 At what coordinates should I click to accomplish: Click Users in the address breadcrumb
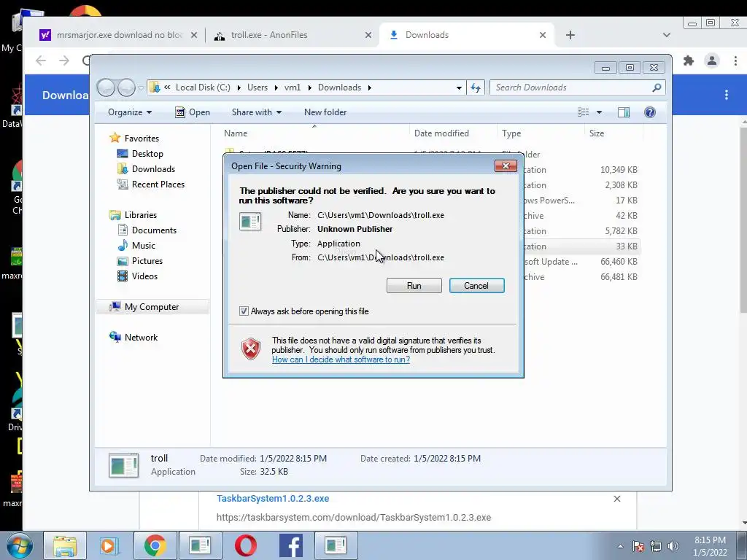(258, 87)
